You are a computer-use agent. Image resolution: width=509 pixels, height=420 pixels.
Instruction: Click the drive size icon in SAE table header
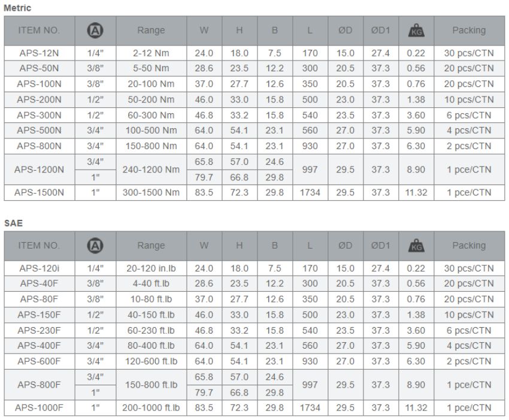click(x=96, y=245)
